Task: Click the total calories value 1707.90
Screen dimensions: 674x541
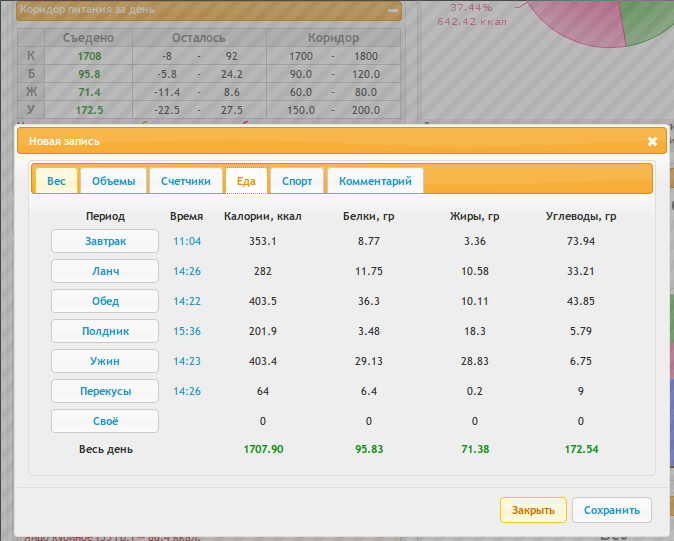Action: point(263,449)
